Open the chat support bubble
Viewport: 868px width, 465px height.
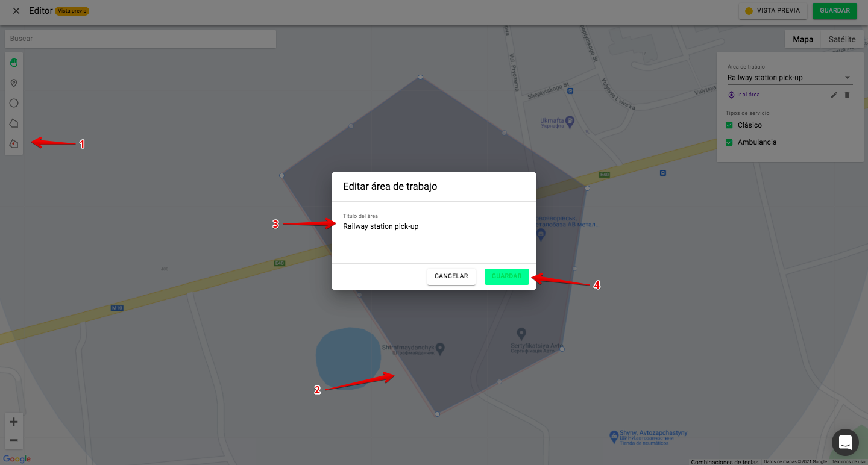(845, 442)
